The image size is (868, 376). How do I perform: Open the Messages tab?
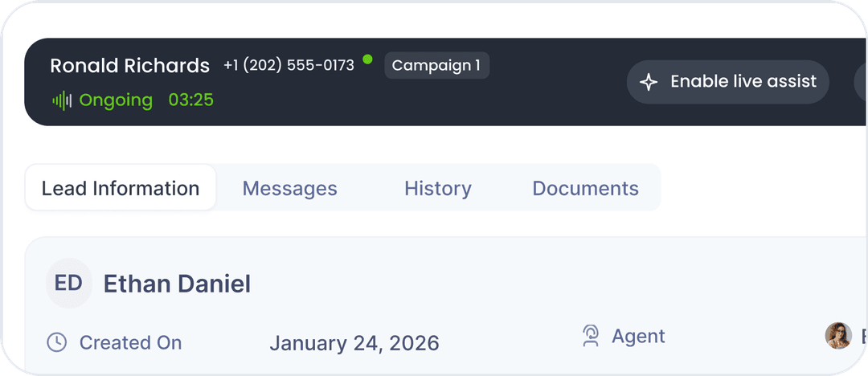(289, 189)
